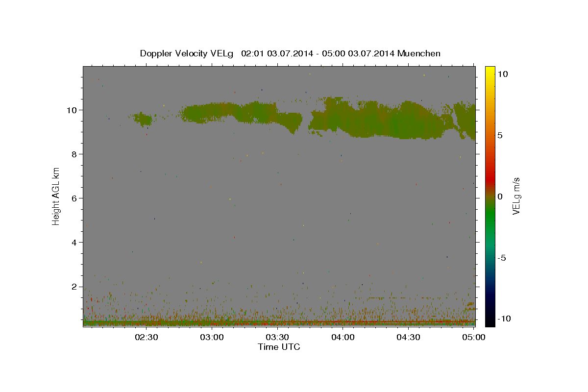Image resolution: width=588 pixels, height=392 pixels.
Task: Click colorbar label '-10' at bottom
Action: (x=504, y=318)
